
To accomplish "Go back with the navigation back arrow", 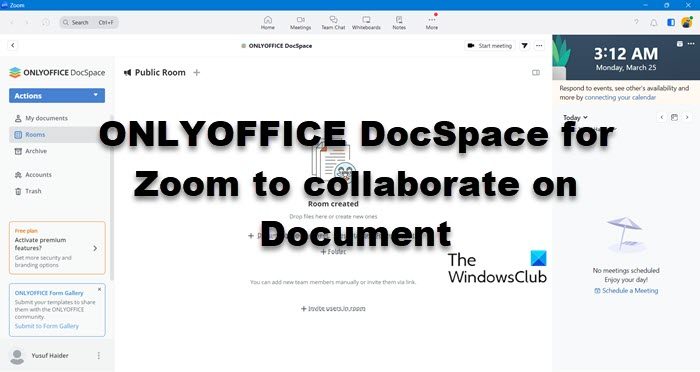I will (12, 22).
